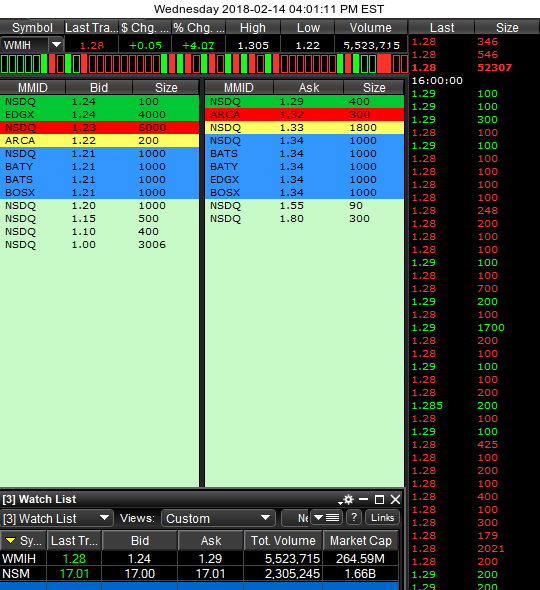This screenshot has height=590, width=540.
Task: Click the partially hidden Ne... button
Action: (x=296, y=518)
